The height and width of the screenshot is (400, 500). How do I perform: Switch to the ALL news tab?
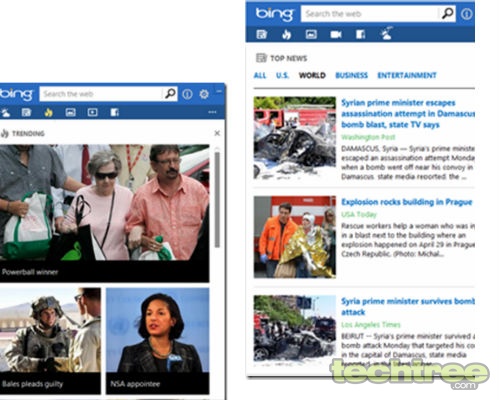[260, 75]
